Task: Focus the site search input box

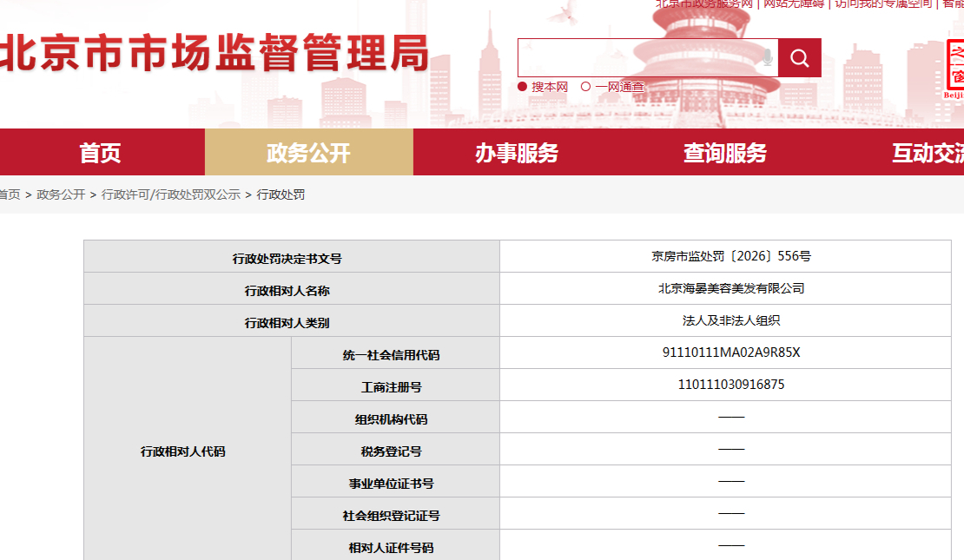Action: (x=647, y=58)
